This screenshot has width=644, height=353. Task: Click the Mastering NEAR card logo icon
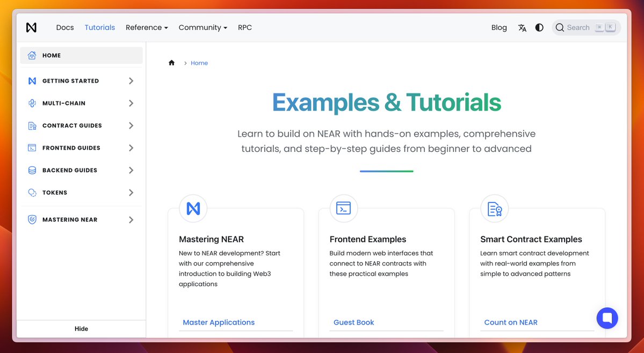(x=193, y=208)
